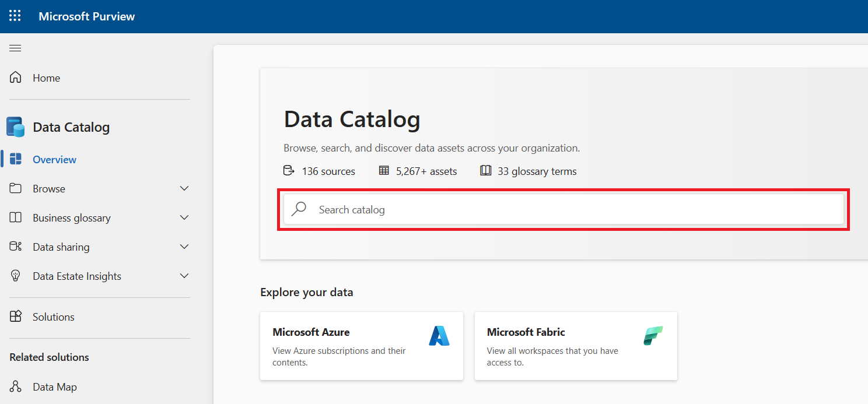Click the Microsoft Azure logo icon

[x=439, y=336]
